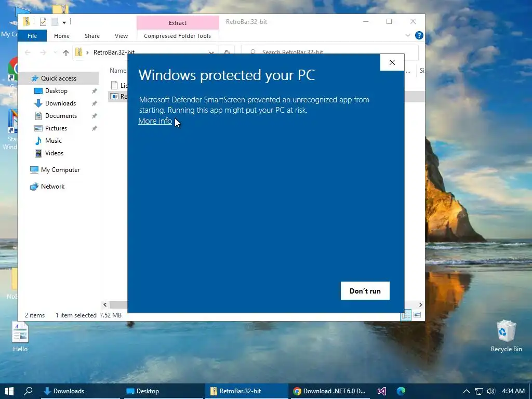
Task: Open Microsoft Edge from taskbar
Action: 401,391
